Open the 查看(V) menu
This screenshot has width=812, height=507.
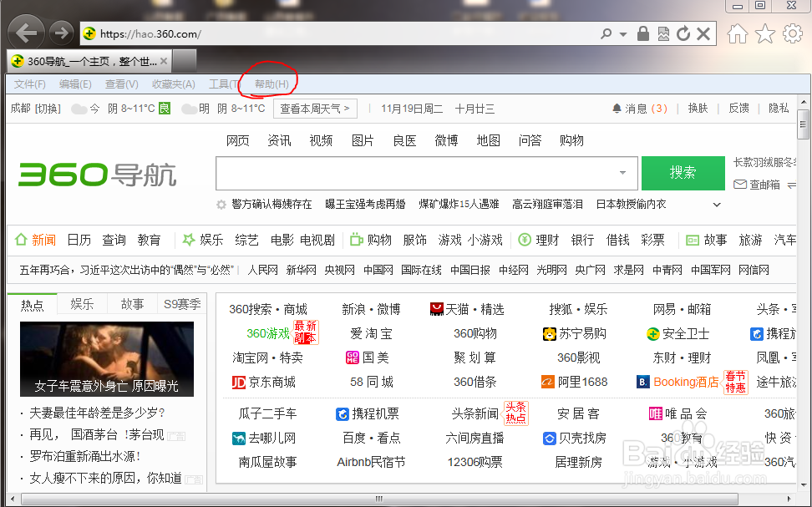122,84
